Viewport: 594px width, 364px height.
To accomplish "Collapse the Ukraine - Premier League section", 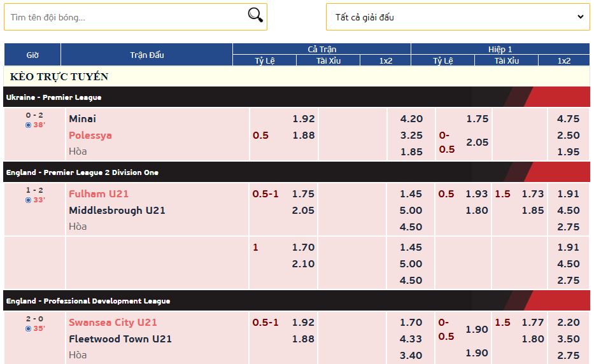I will [x=297, y=97].
